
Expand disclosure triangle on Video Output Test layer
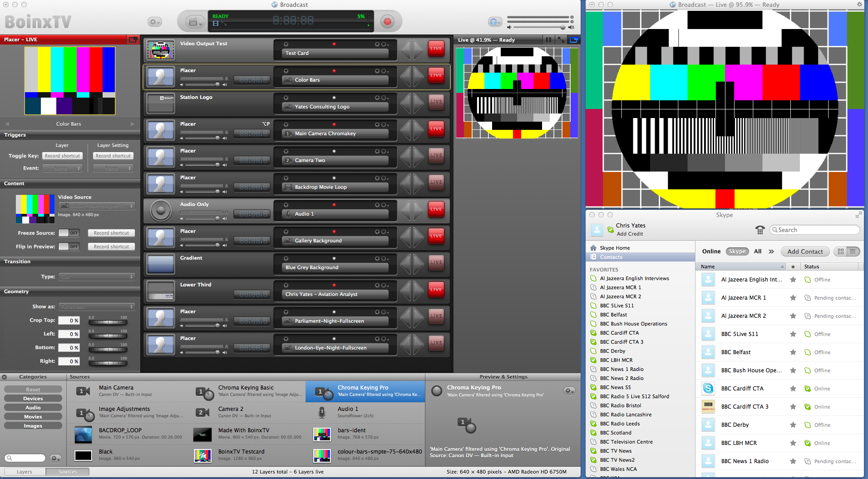(286, 44)
